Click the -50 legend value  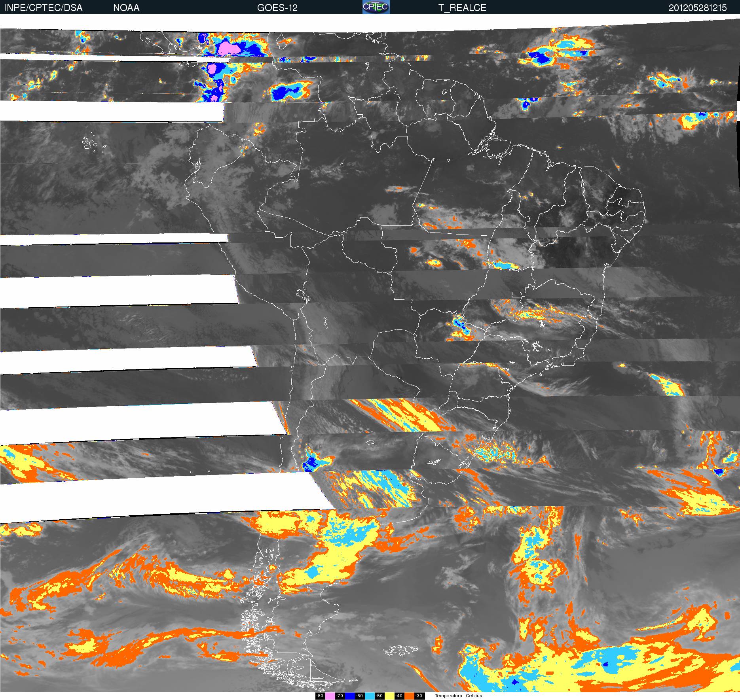[379, 696]
